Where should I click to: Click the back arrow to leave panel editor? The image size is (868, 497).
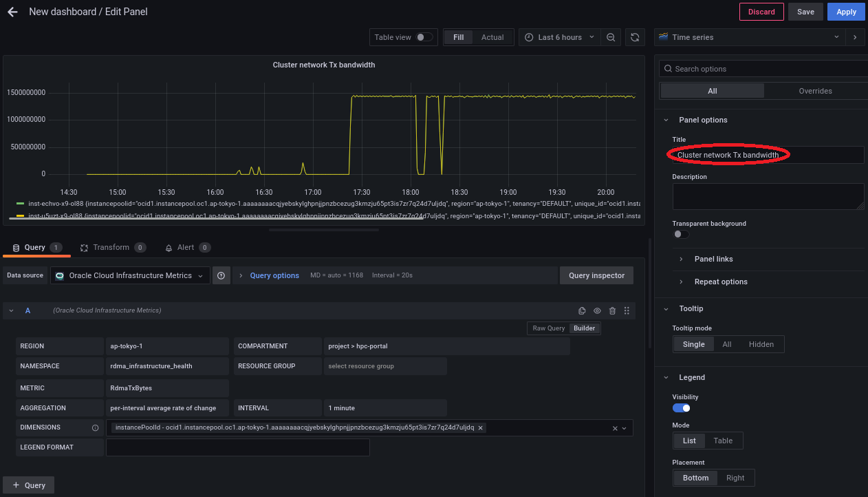click(x=12, y=12)
